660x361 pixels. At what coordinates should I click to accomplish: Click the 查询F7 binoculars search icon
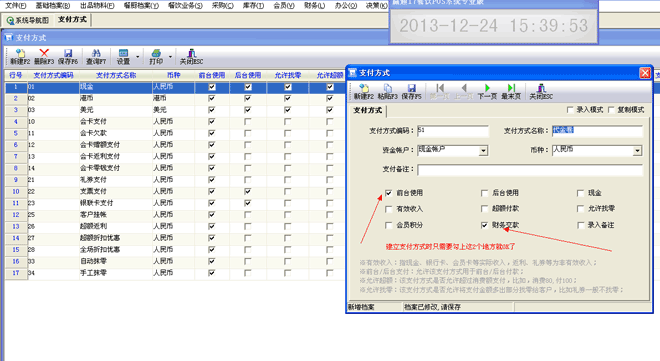point(96,56)
